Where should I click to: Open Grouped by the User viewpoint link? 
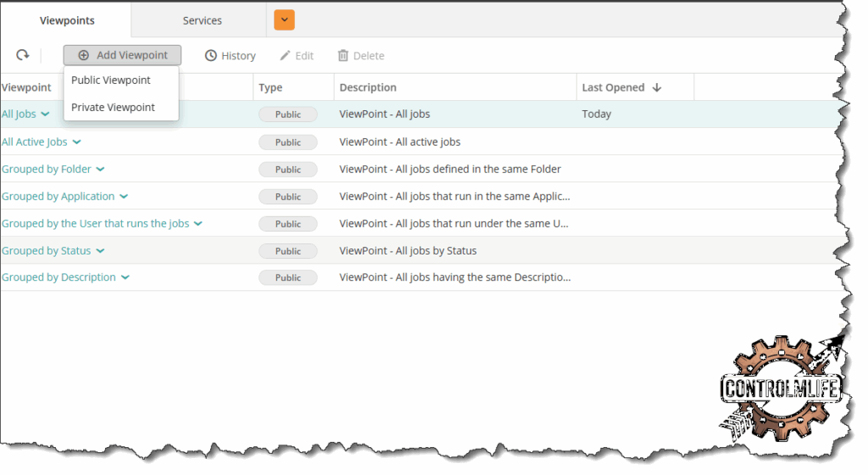(95, 224)
